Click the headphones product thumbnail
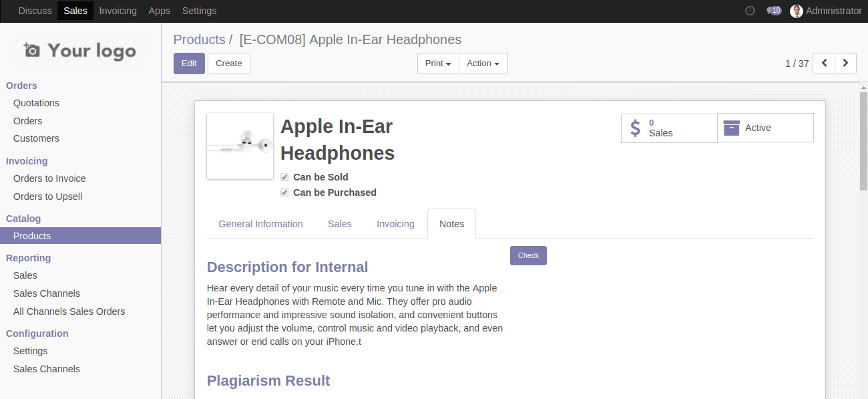Image resolution: width=868 pixels, height=399 pixels. 240,146
